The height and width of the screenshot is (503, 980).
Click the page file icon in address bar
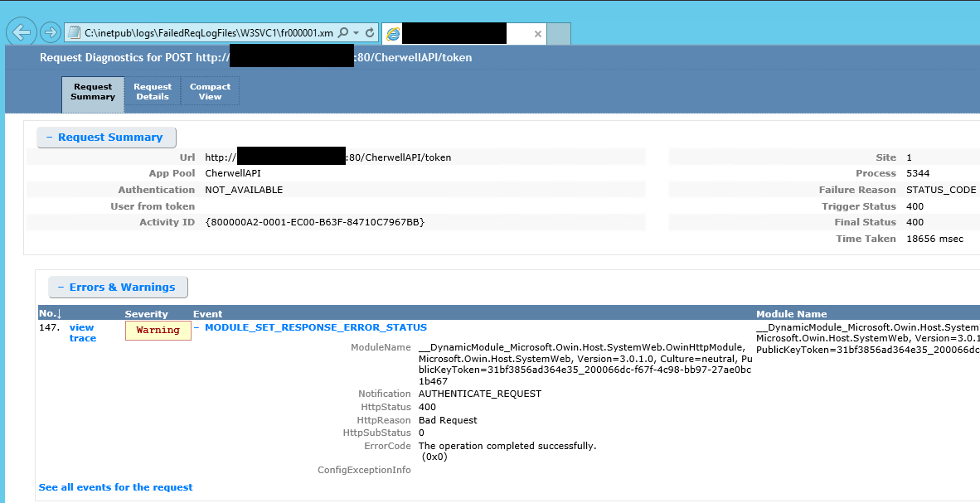pyautogui.click(x=74, y=33)
